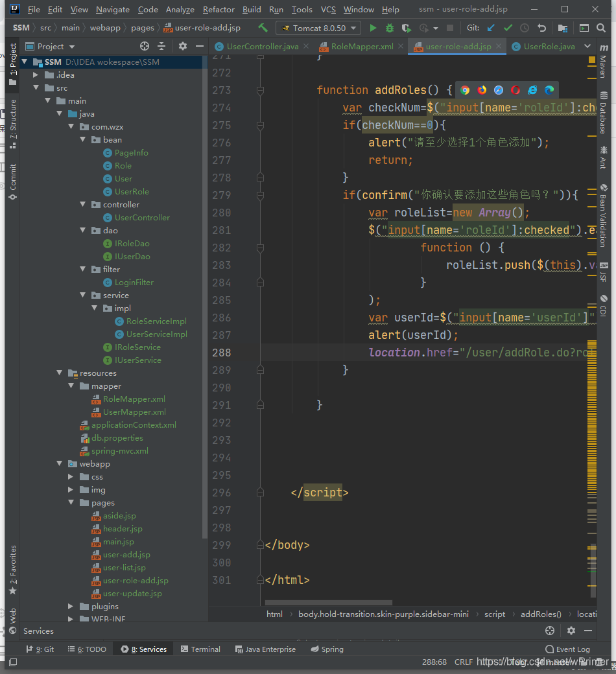Click CRLF line separator in status bar

tap(463, 662)
